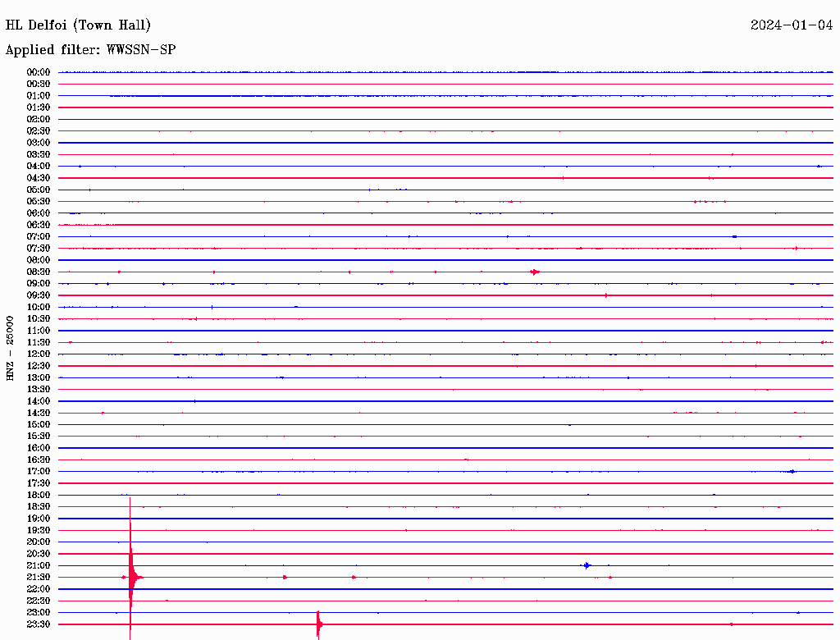Select the 15:00 time label

[39, 424]
